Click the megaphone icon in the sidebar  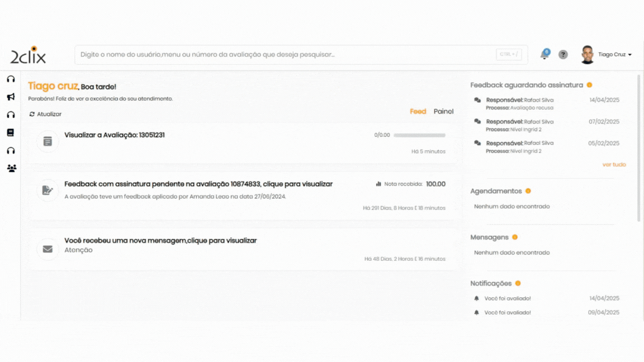point(11,97)
